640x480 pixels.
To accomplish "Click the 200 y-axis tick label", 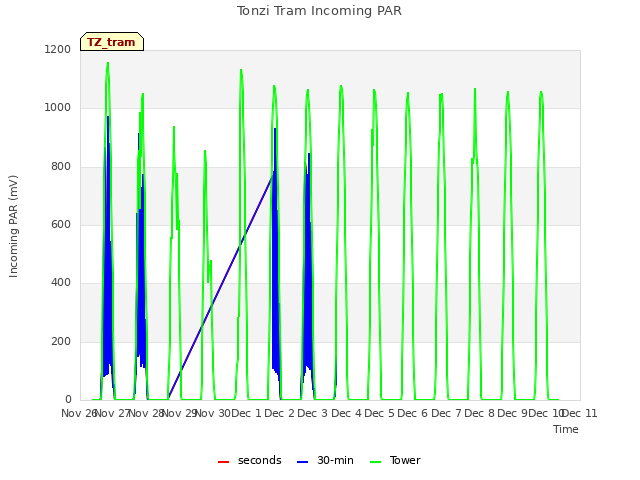I will click(x=61, y=341).
